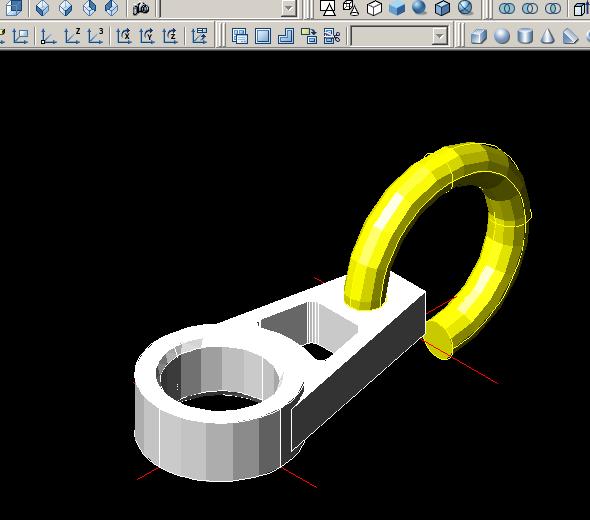Click the Intersect solids tool
Image resolution: width=590 pixels, height=520 pixels.
click(553, 8)
